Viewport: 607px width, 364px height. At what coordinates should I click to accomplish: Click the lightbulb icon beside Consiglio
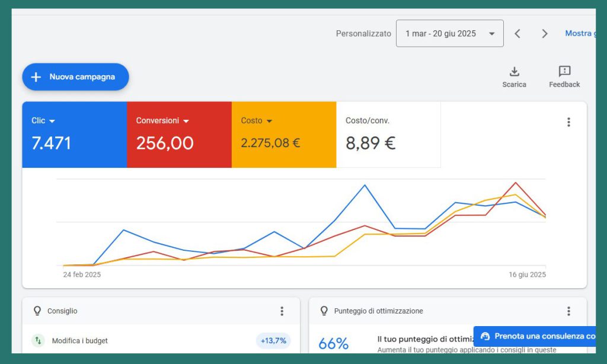37,311
